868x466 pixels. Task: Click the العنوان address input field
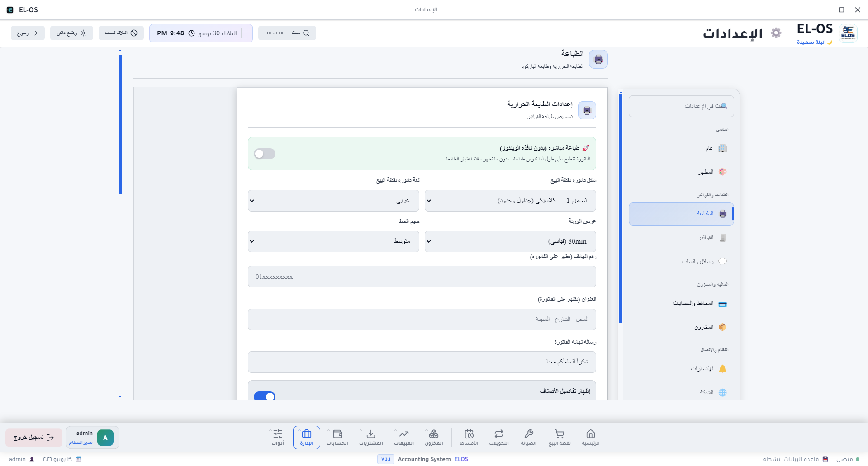[422, 320]
